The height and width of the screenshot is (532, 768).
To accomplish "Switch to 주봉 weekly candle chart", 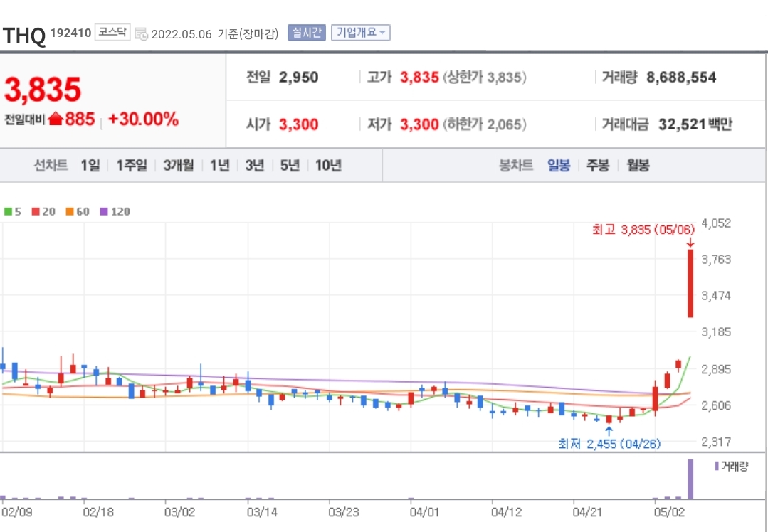I will point(598,166).
